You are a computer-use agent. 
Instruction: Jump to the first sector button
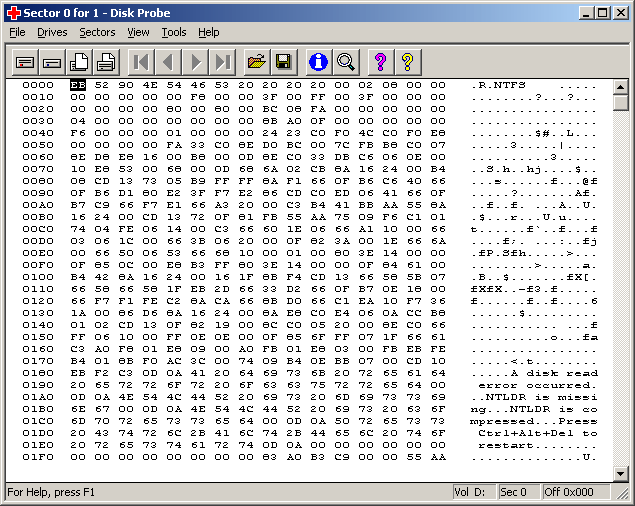tap(141, 62)
